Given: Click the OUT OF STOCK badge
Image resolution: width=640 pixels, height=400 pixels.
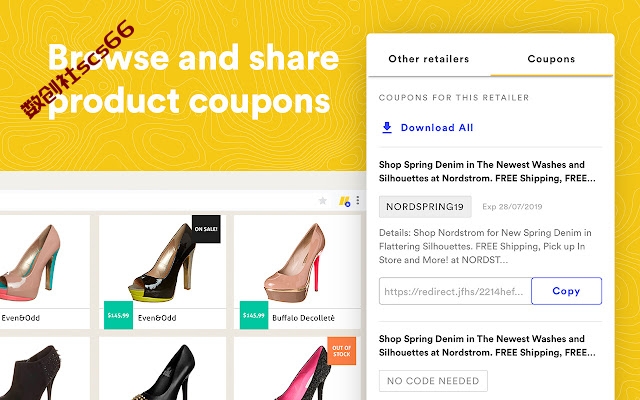Looking at the screenshot, I should pos(342,351).
